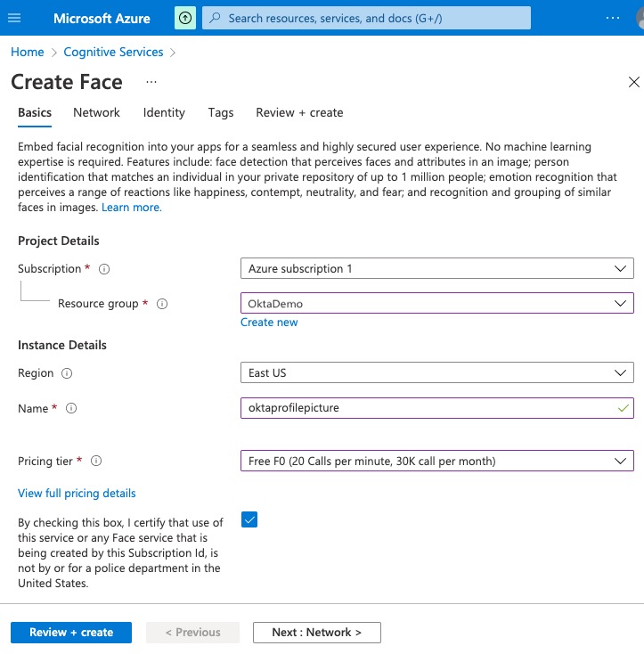Click the Resource group info icon
644x654 pixels.
pos(162,304)
